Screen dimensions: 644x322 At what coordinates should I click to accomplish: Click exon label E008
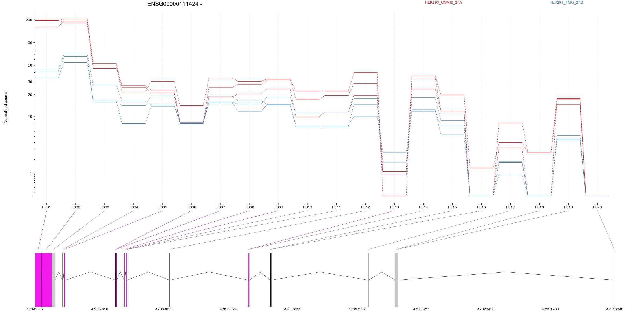tap(250, 207)
